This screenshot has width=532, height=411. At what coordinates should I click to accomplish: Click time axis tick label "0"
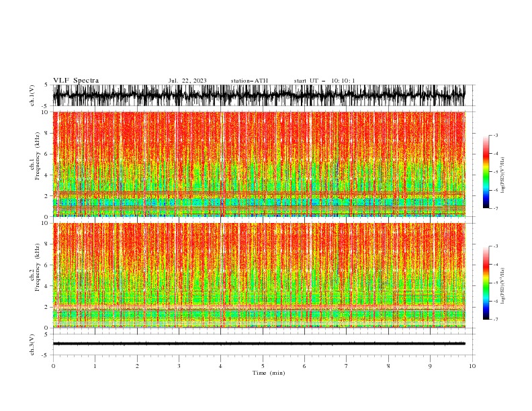click(x=53, y=366)
